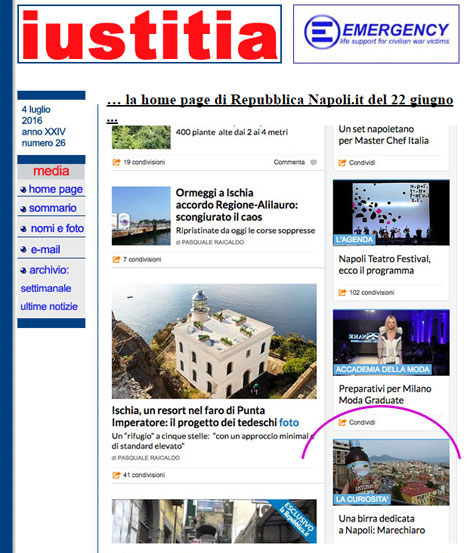Screen dimensions: 470x553
Task: Open the settimanale archive link
Action: (46, 288)
